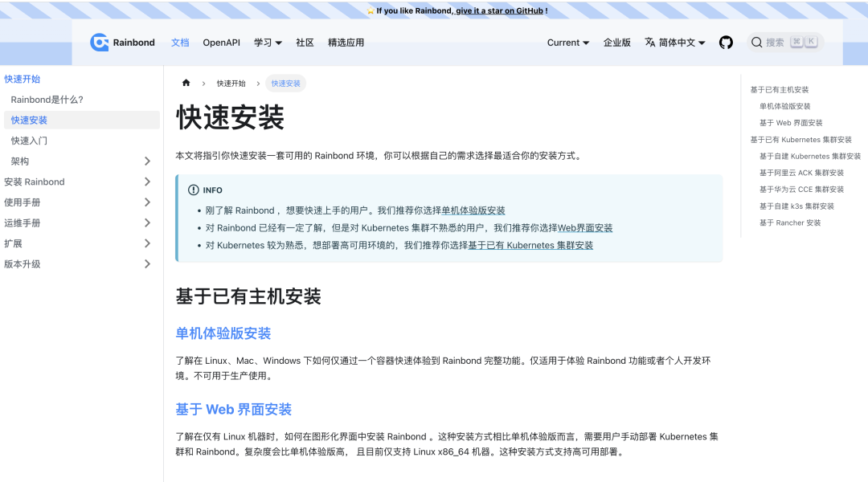Expand the 版本升级 sidebar section
The height and width of the screenshot is (482, 868).
coord(147,264)
